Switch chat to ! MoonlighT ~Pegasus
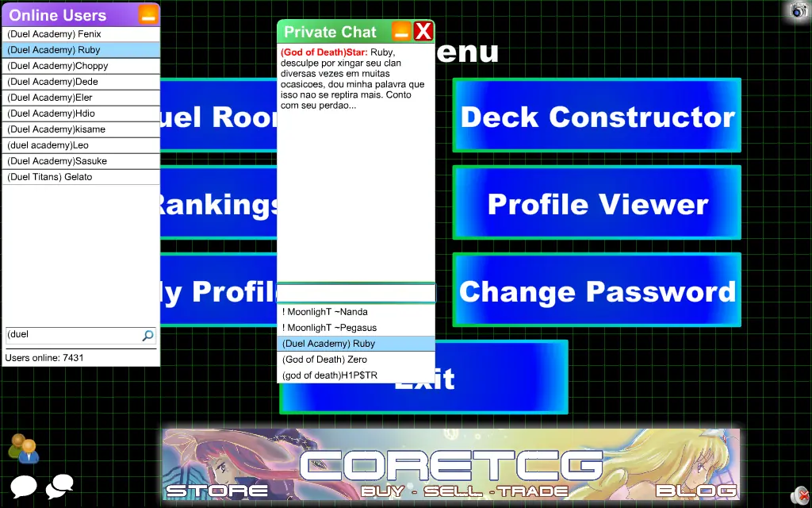The width and height of the screenshot is (812, 508). (x=356, y=328)
